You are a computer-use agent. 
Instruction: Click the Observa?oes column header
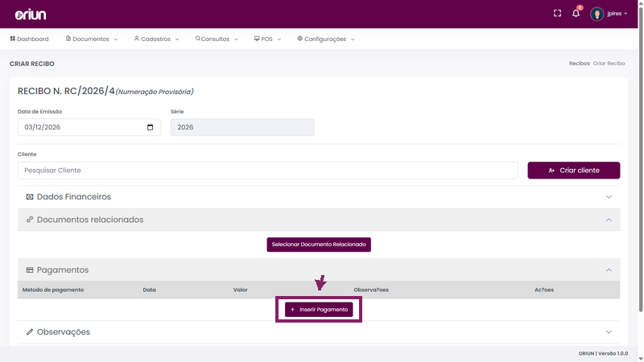point(371,290)
